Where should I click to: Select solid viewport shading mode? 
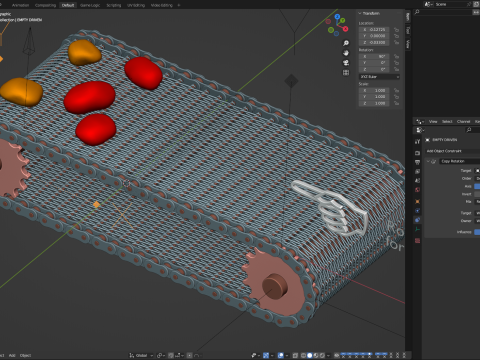point(310,355)
